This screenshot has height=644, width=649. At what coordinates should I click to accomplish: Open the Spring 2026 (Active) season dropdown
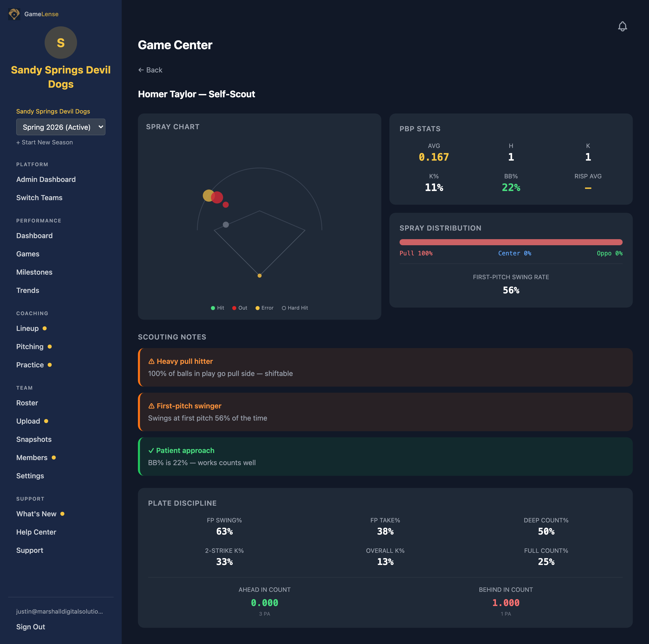[x=61, y=127]
